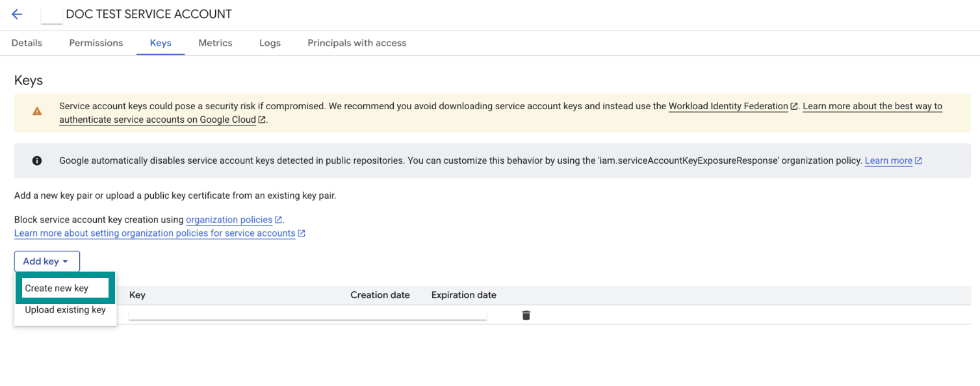This screenshot has height=386, width=980.
Task: Open the Add key dropdown
Action: (x=47, y=261)
